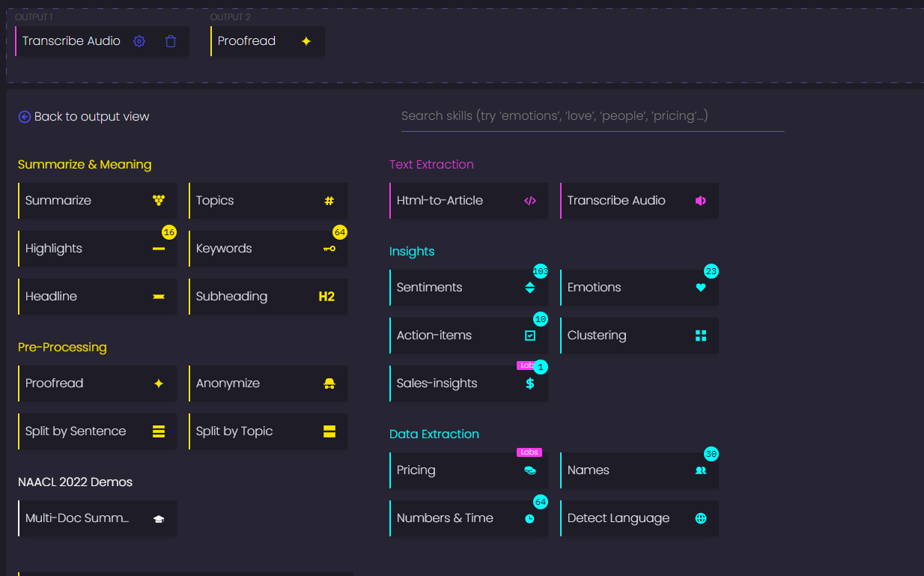
Task: Click the Data Extraction category heading
Action: click(x=434, y=434)
